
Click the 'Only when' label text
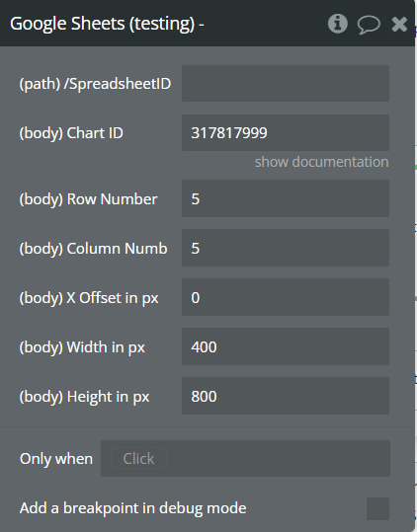point(56,459)
